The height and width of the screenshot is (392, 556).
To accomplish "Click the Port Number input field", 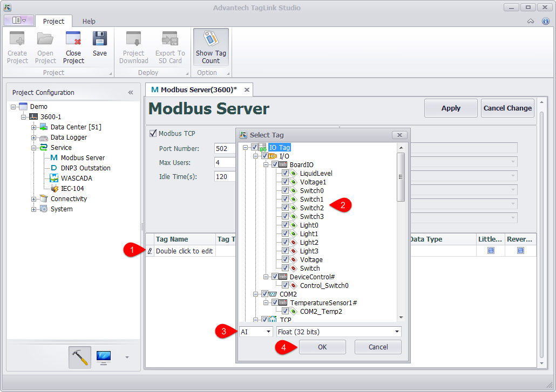I will (225, 148).
